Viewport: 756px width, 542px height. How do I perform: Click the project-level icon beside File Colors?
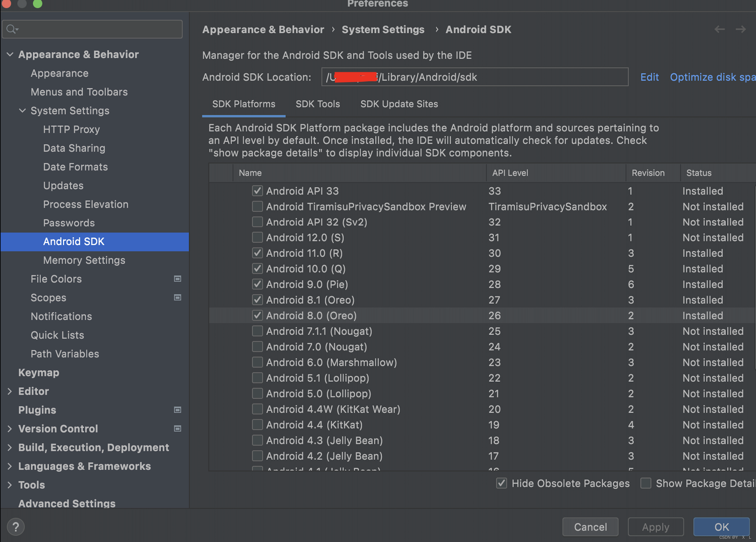[x=178, y=279]
